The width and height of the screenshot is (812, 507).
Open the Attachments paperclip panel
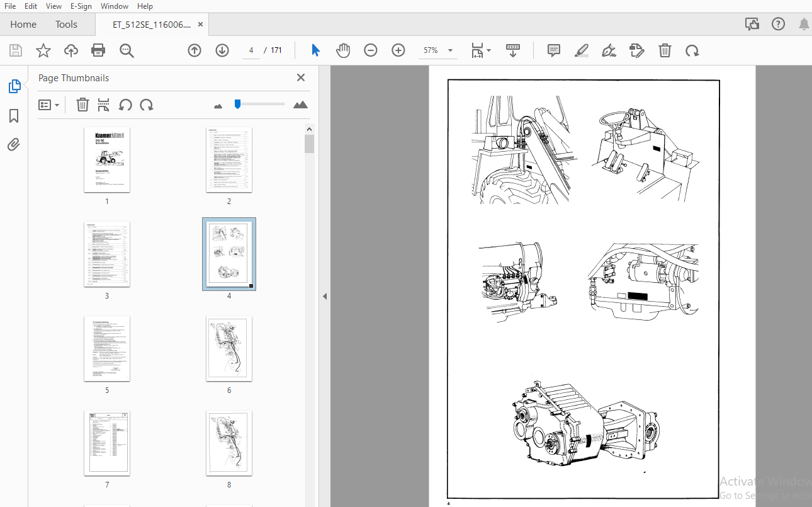click(14, 145)
